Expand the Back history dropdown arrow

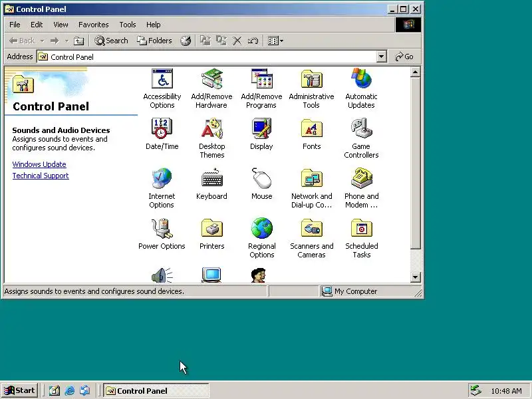pos(42,41)
